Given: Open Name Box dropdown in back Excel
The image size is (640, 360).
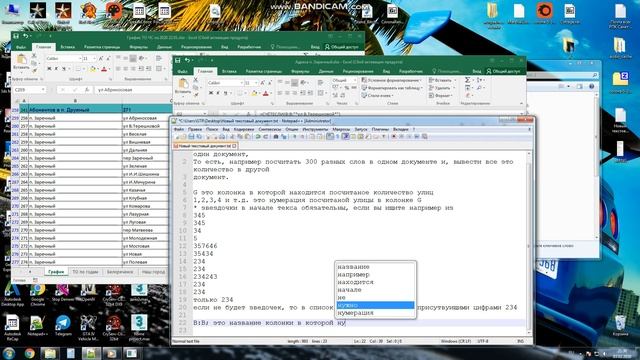Looking at the screenshot, I should 43,89.
